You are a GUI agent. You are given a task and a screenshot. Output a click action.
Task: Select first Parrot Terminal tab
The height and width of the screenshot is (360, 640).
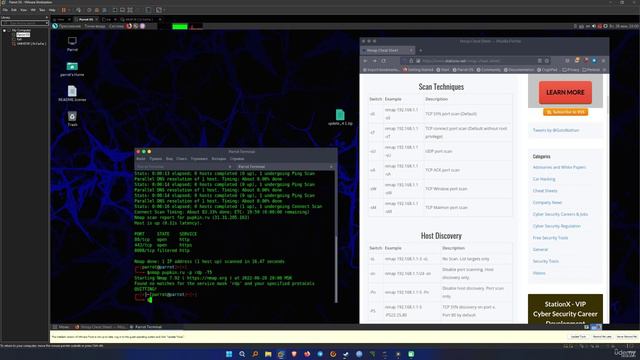click(x=184, y=167)
